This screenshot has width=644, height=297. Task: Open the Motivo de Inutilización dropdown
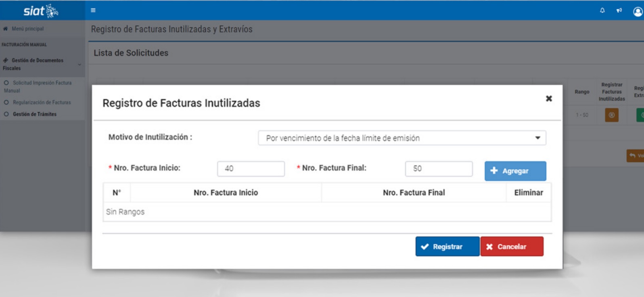click(401, 138)
